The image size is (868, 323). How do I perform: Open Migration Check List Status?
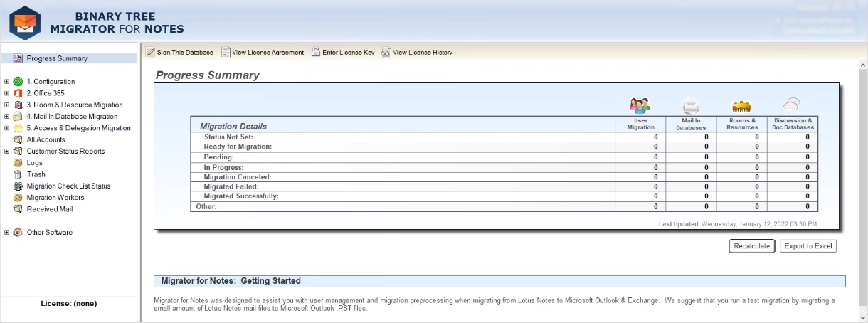[68, 186]
